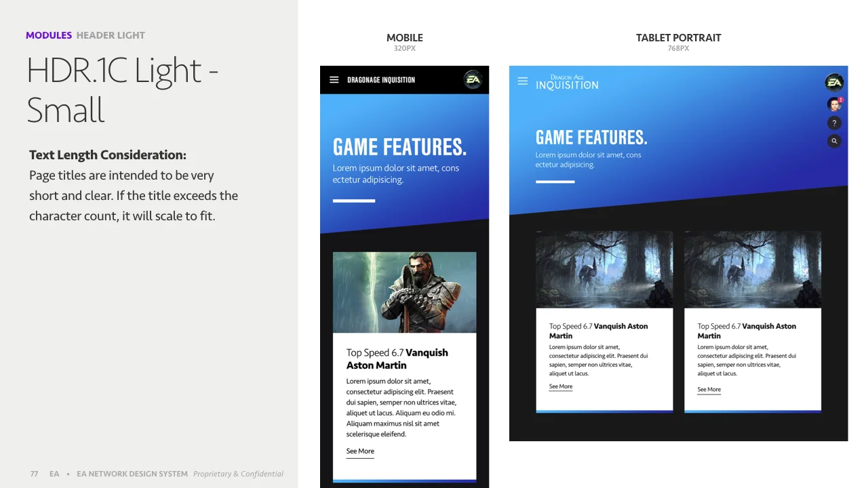Click the mobile card Lorem ipsum body text

[401, 408]
